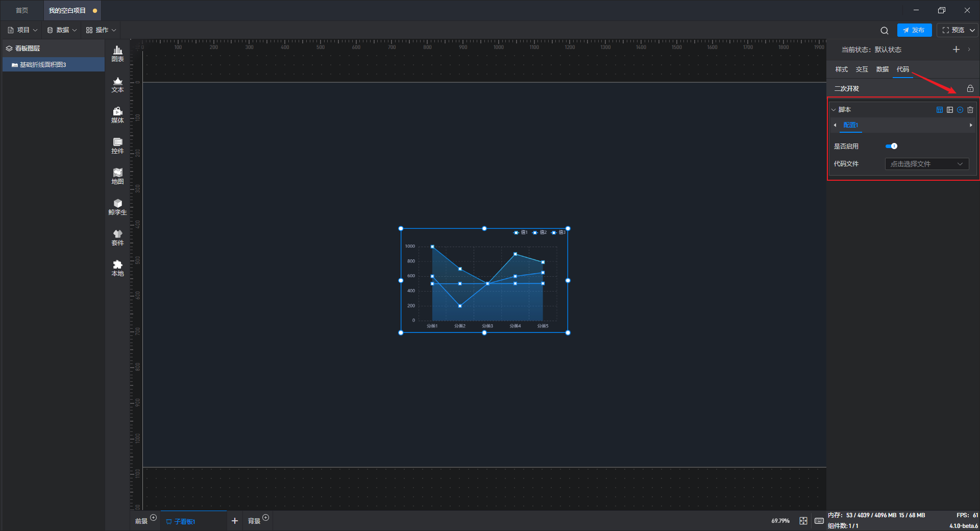Expand state panel with right chevron

tap(969, 50)
